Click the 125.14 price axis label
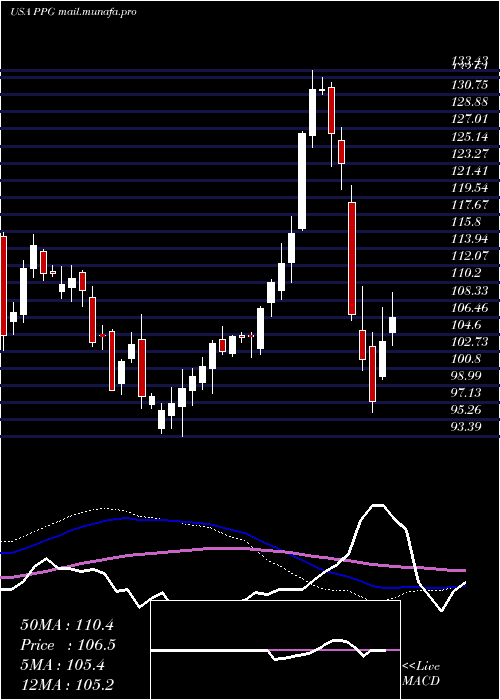Image resolution: width=500 pixels, height=700 pixels. tap(470, 137)
